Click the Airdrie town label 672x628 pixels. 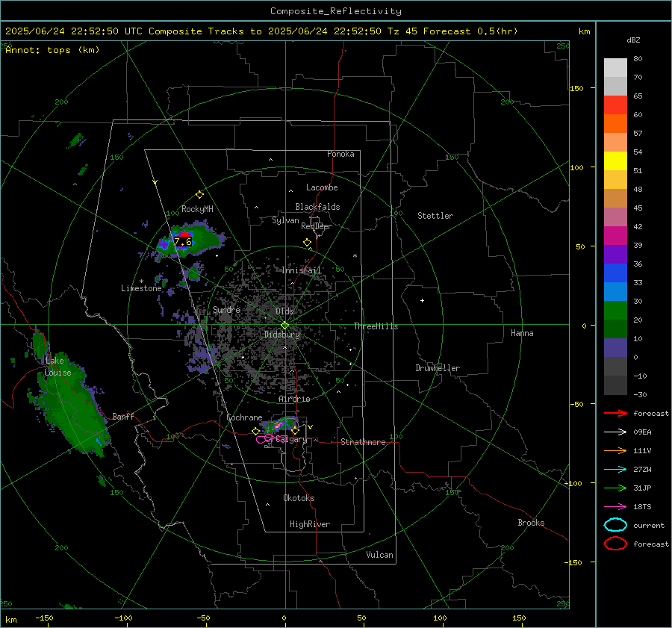(294, 399)
